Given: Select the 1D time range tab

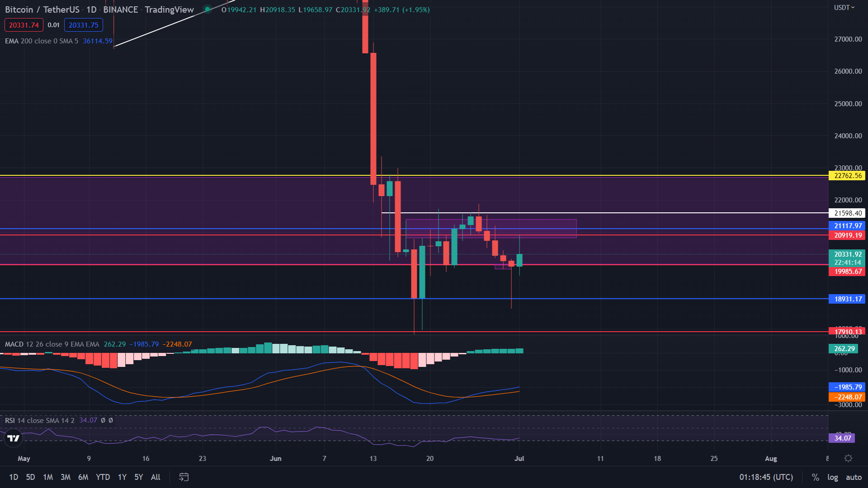Looking at the screenshot, I should 14,477.
